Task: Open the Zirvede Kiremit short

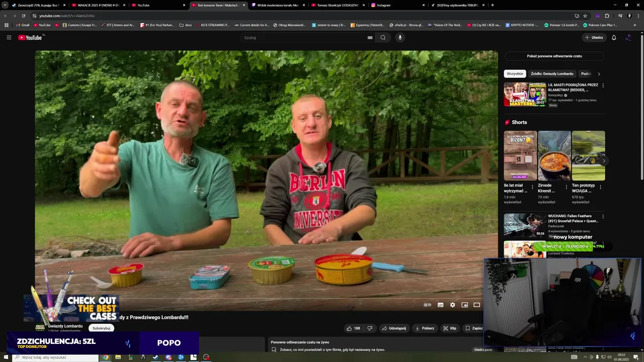Action: (554, 156)
